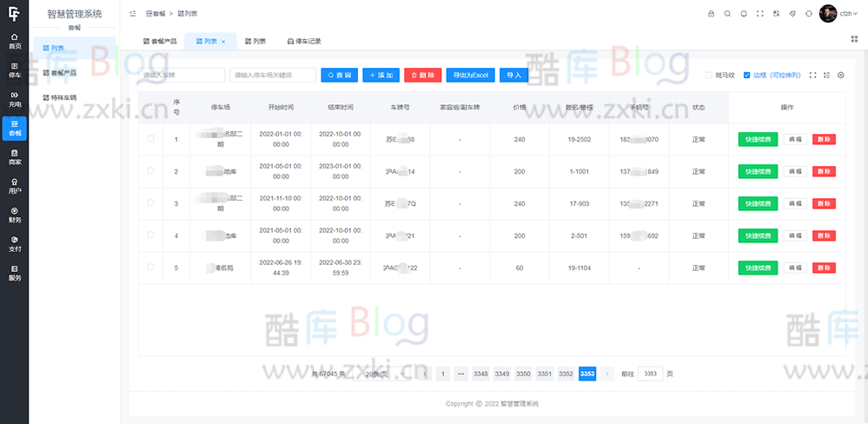Open the 停车 sidebar module
Viewport: 868px width, 424px height.
pyautogui.click(x=15, y=70)
